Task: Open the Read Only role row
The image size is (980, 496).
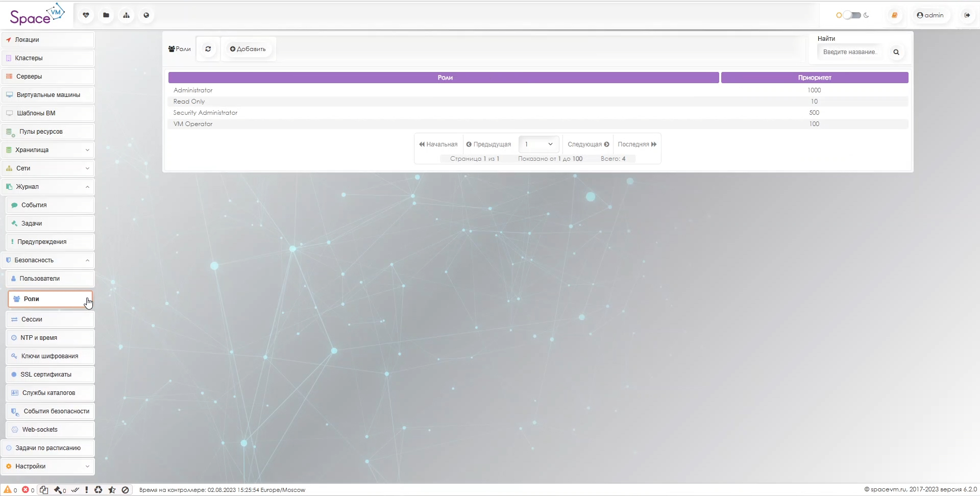Action: (538, 102)
